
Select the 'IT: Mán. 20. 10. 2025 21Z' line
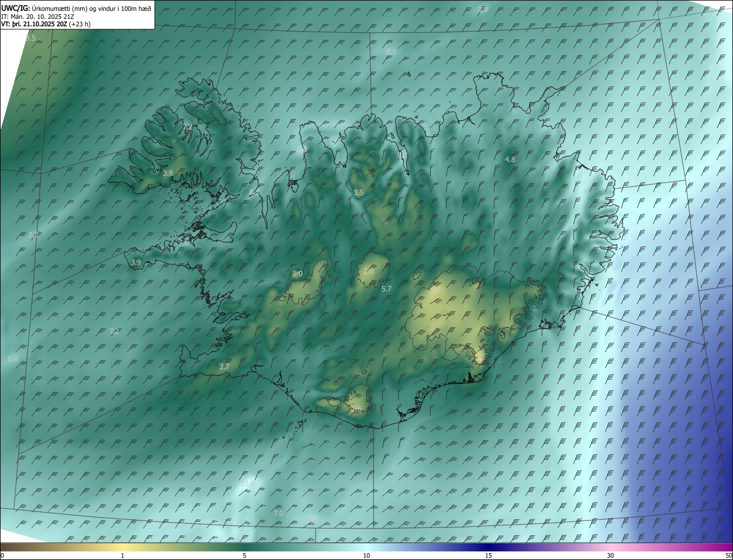[37, 16]
